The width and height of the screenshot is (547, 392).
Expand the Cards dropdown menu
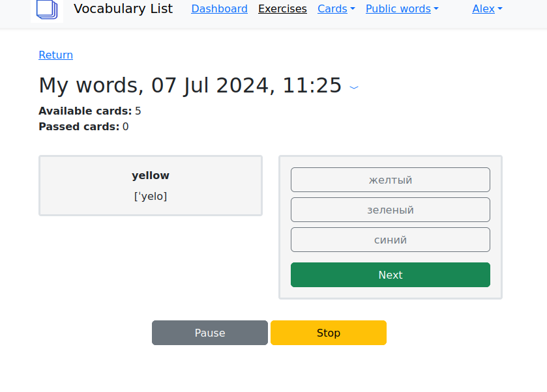[336, 9]
